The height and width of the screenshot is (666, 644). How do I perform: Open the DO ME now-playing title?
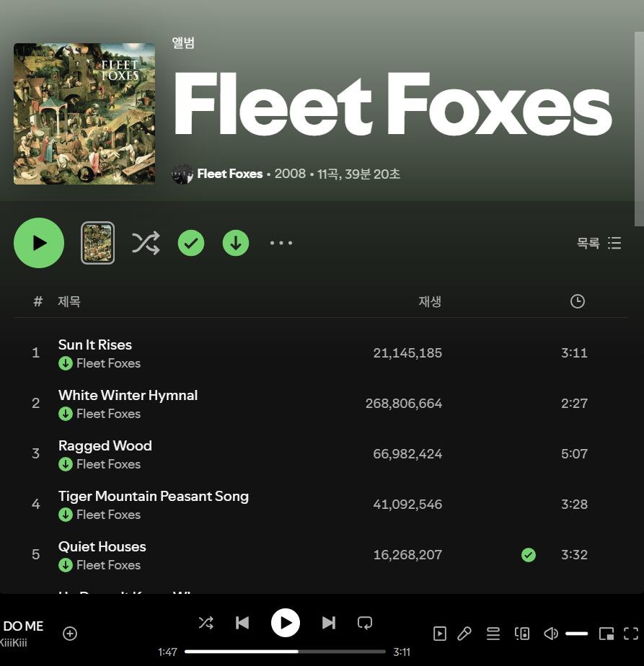23,626
